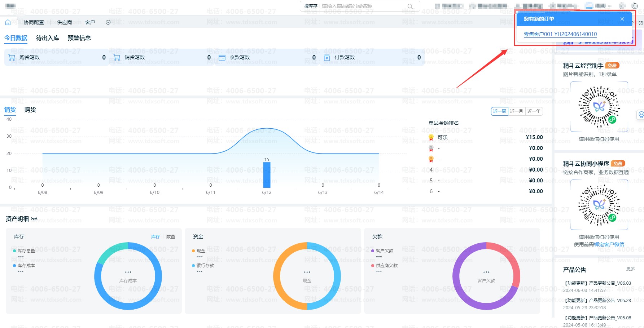This screenshot has height=328, width=644.
Task: Click the payment count icon
Action: (x=327, y=58)
